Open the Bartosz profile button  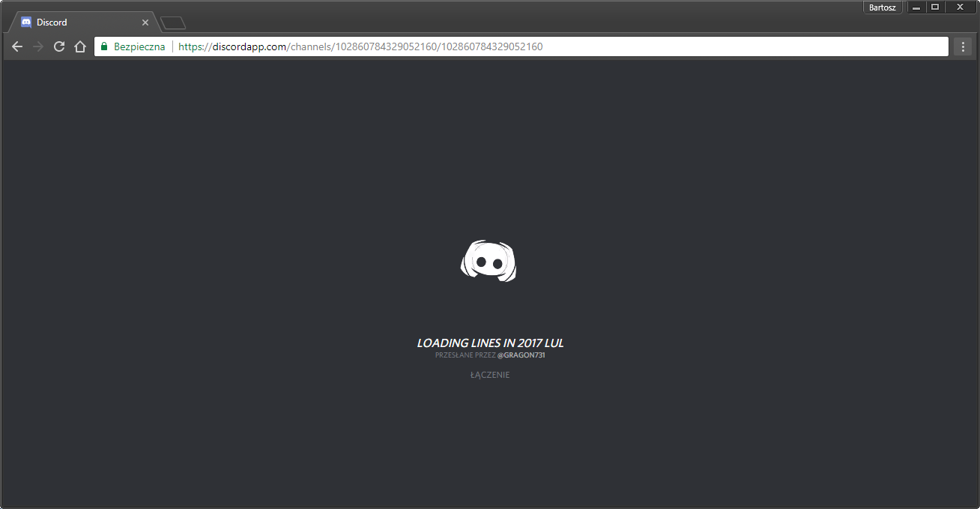click(882, 7)
